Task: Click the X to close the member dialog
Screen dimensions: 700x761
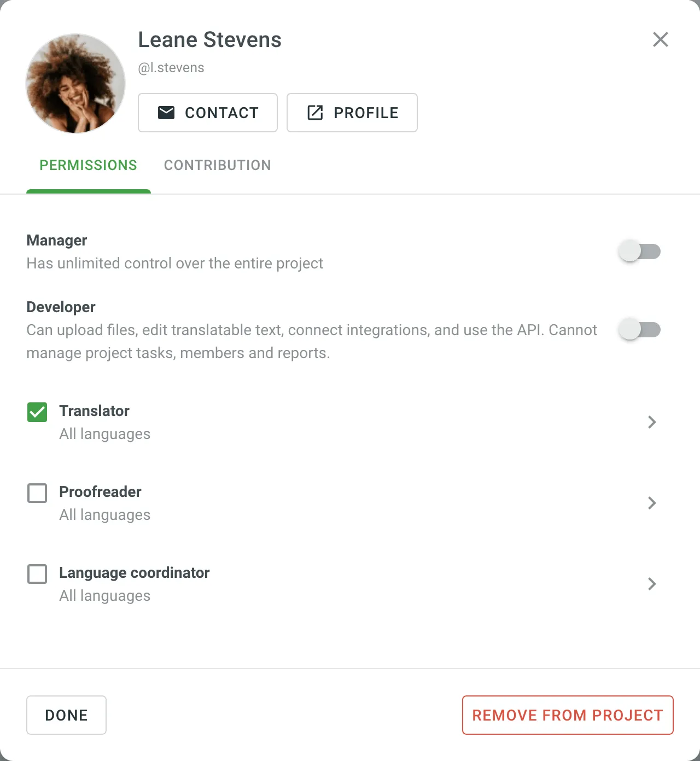Action: pyautogui.click(x=661, y=39)
